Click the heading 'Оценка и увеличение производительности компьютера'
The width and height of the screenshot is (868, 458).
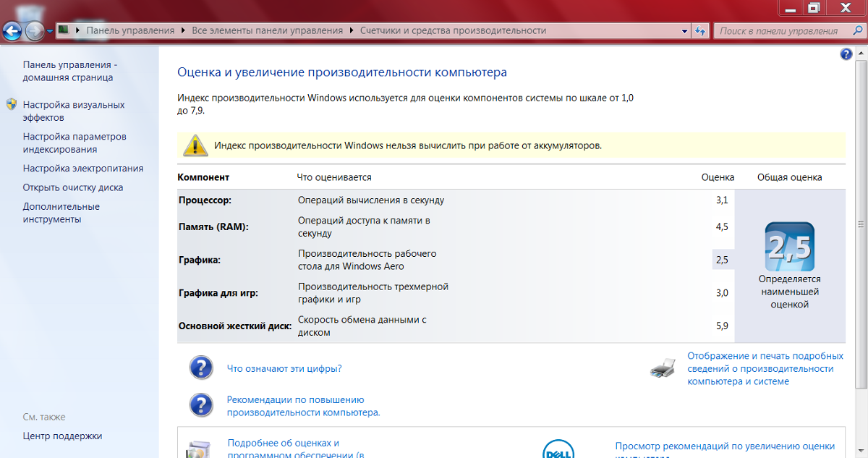[x=342, y=72]
